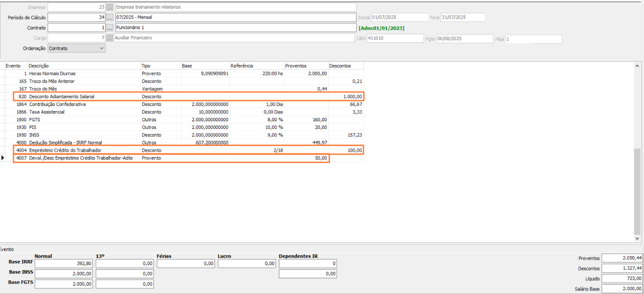Click the Pgto date field 06/08/2025
This screenshot has height=294, width=644.
464,39
